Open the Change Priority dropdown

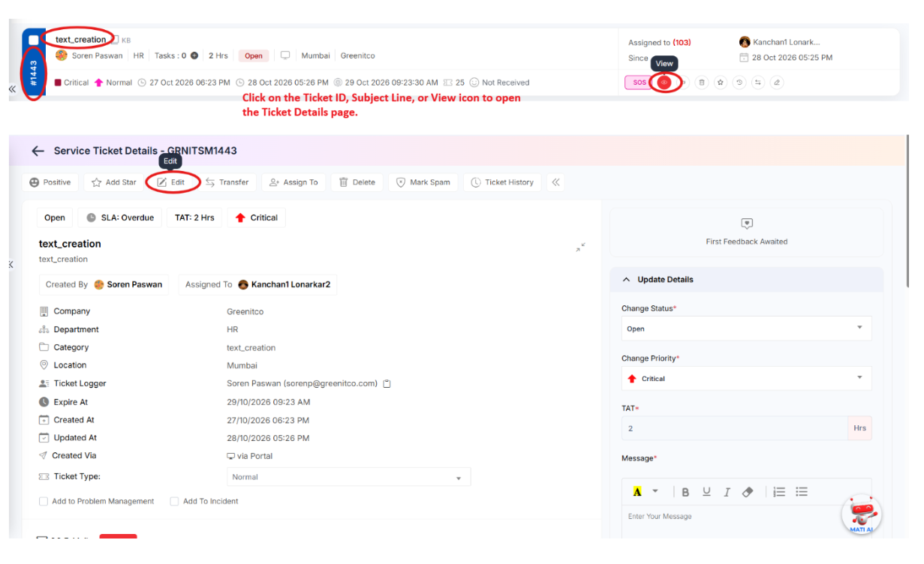click(747, 379)
